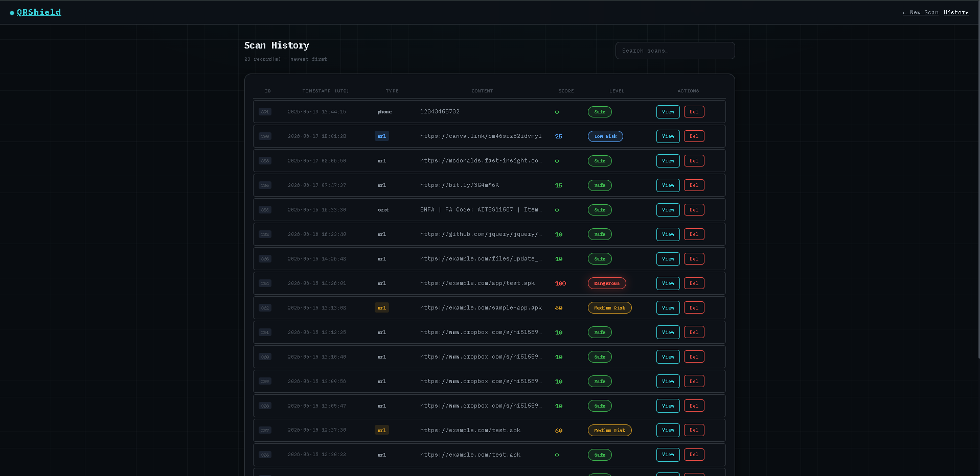Go to New Scan page
Viewport: 980px width, 476px height.
[920, 12]
